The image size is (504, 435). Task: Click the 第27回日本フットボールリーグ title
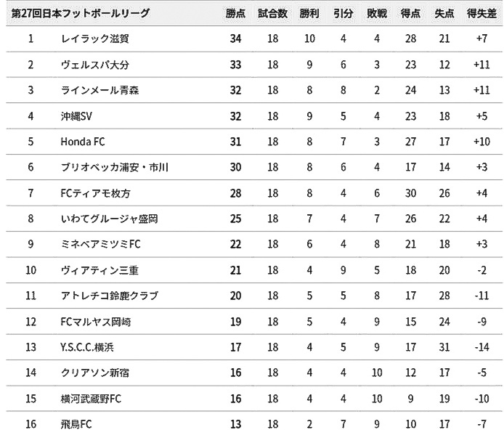(x=81, y=13)
